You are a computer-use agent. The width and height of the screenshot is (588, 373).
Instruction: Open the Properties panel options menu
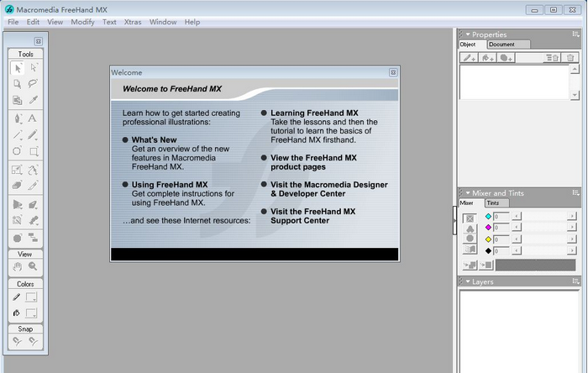(575, 34)
